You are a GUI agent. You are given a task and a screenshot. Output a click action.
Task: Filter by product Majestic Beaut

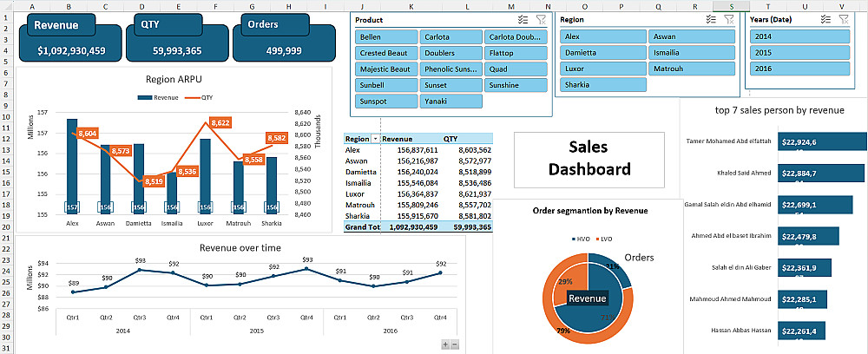tap(386, 69)
